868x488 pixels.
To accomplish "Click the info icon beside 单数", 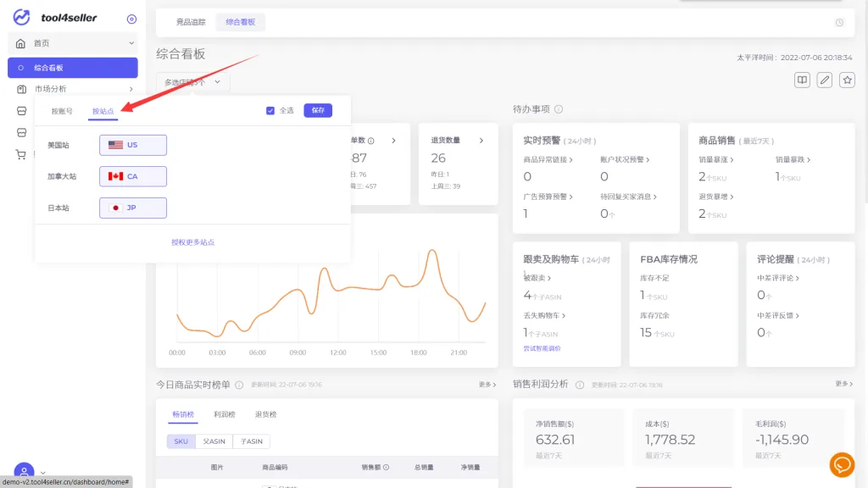I will tap(371, 141).
